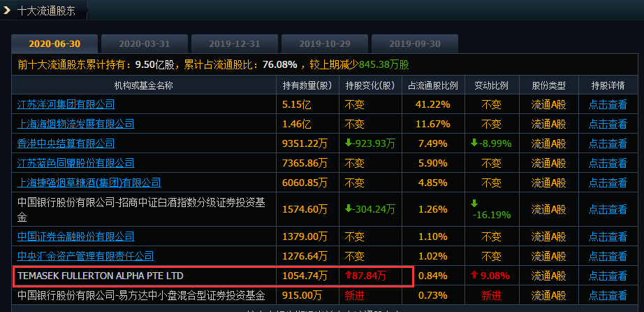644x312 pixels.
Task: Click the green down arrow above -16.19%
Action: click(x=474, y=204)
